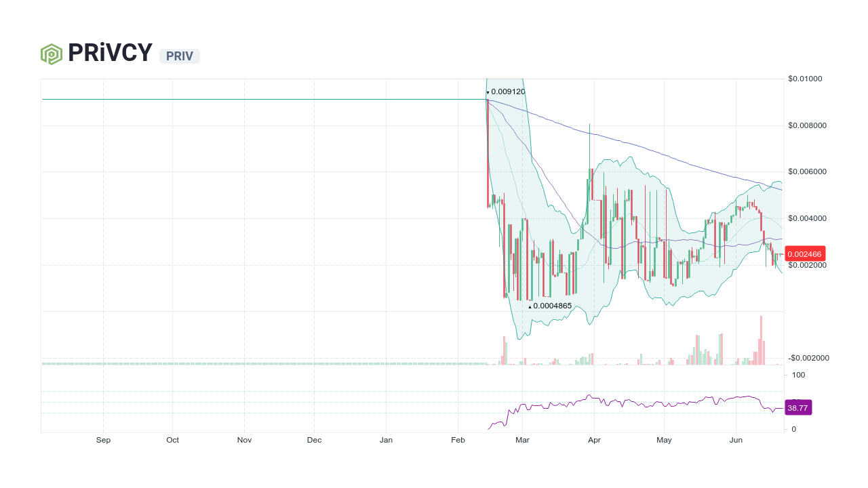Click the $0.004000 price axis label
The width and height of the screenshot is (868, 488).
(x=807, y=218)
